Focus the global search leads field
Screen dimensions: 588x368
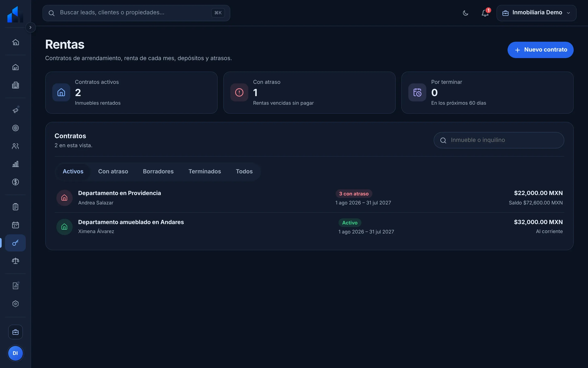click(x=136, y=13)
